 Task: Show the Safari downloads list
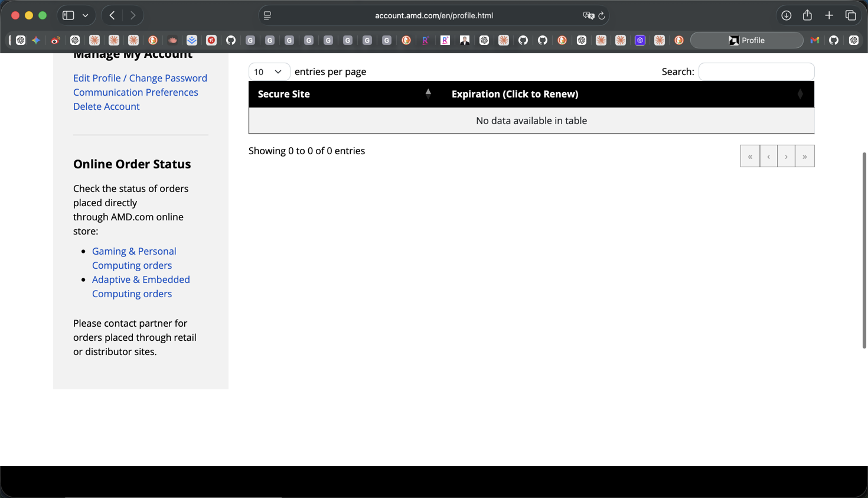(x=786, y=15)
